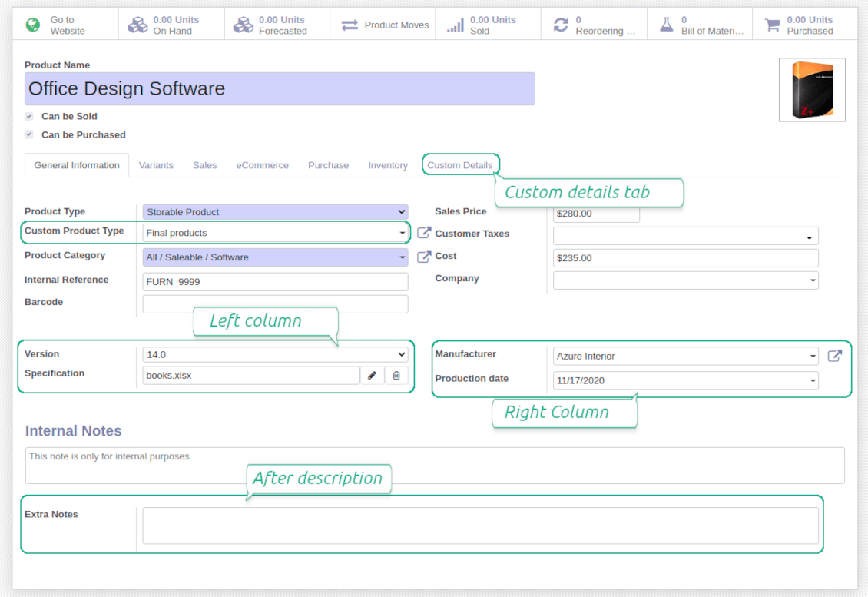Click the Purchased shopping cart icon
868x597 pixels.
[x=770, y=23]
